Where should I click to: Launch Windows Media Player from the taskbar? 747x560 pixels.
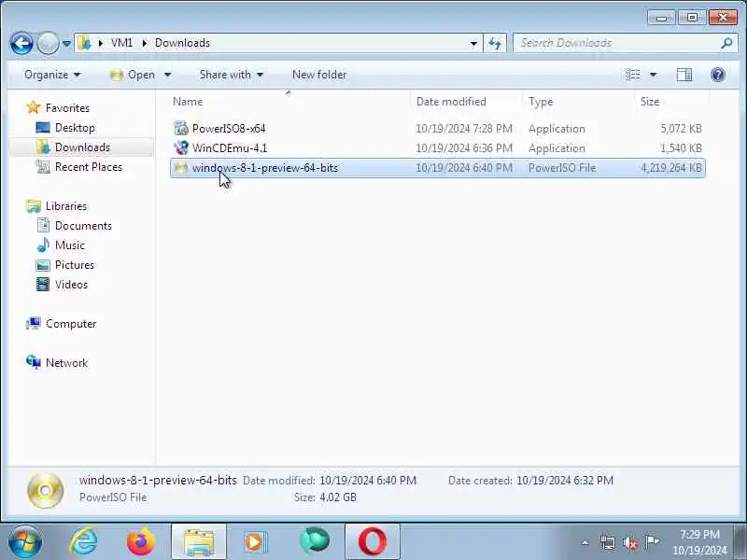256,542
